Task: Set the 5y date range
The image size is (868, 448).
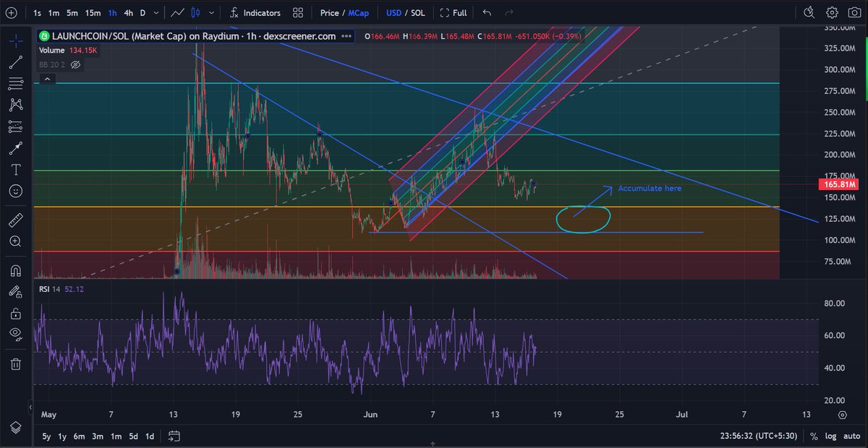Action: [x=46, y=436]
